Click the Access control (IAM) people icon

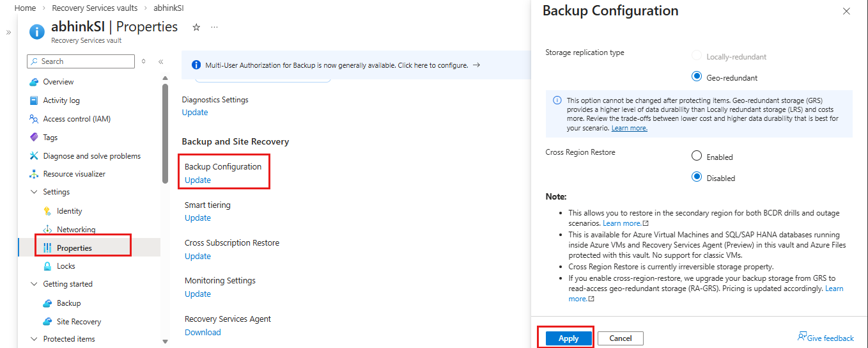tap(34, 119)
